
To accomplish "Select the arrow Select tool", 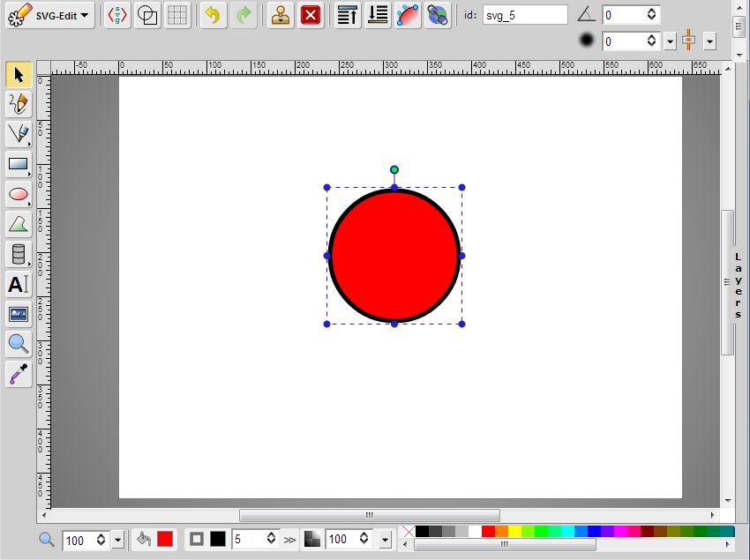I will [19, 75].
